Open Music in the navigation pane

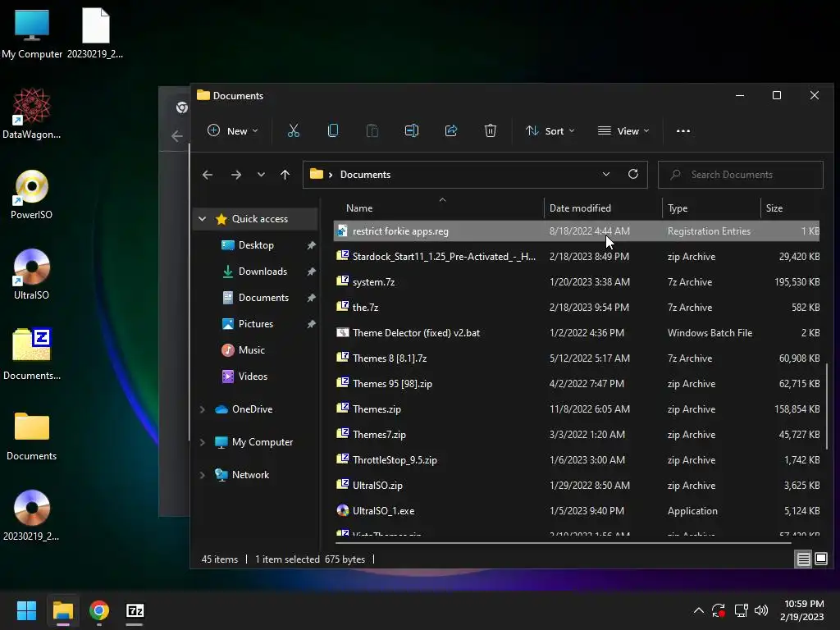[251, 350]
